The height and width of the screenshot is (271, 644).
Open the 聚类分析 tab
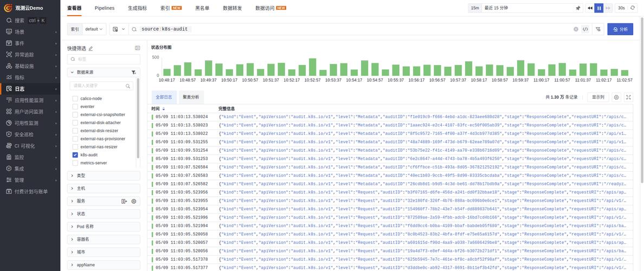tap(191, 98)
